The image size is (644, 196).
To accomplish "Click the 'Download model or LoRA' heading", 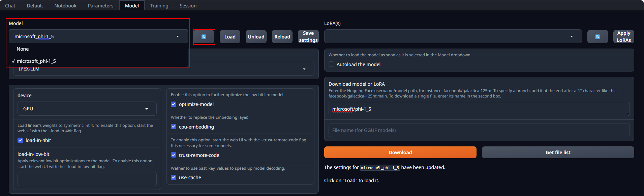I will (357, 84).
